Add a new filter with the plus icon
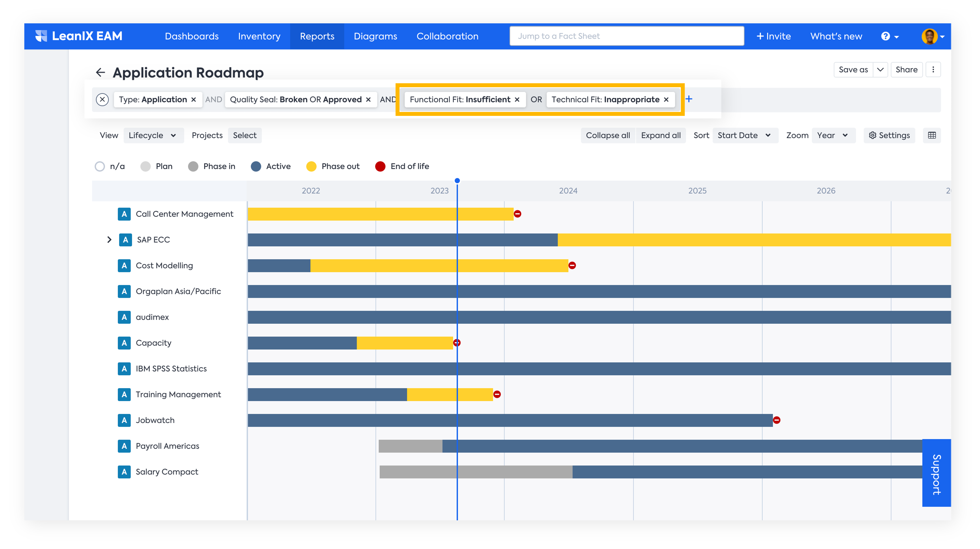Screen dimensions: 980x549 coord(689,99)
